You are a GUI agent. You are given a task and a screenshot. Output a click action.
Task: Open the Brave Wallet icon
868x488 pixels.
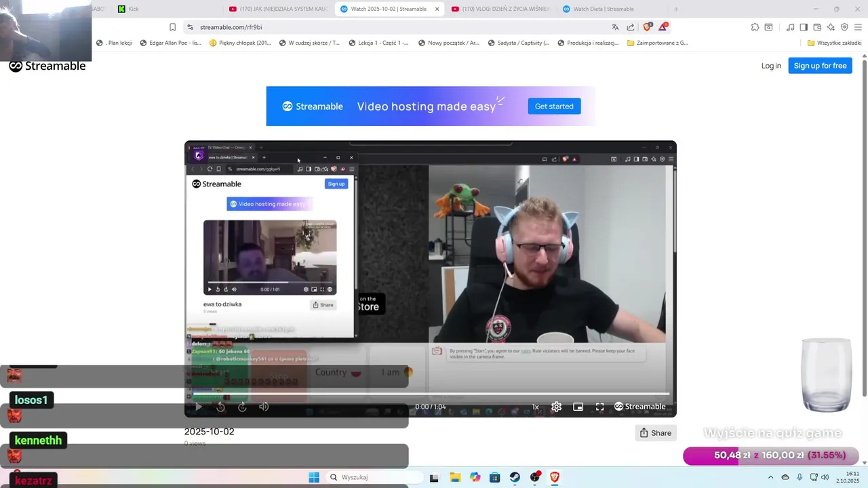[x=817, y=27]
